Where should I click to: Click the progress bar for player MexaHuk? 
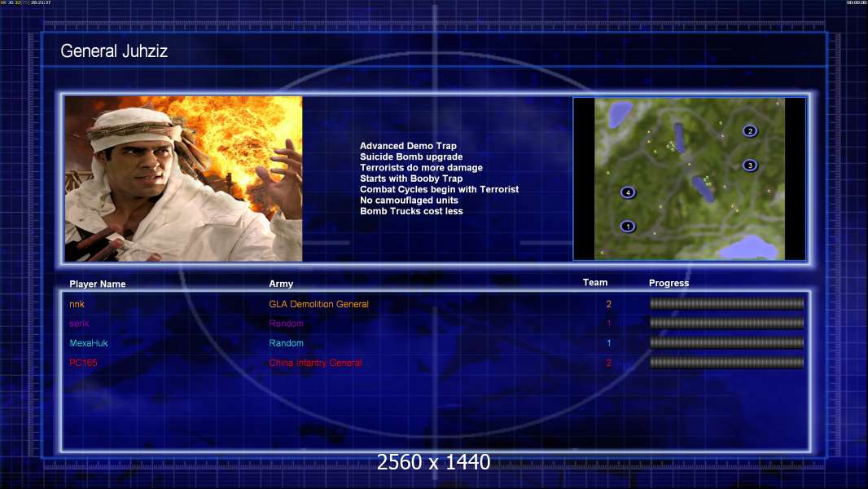pyautogui.click(x=726, y=343)
